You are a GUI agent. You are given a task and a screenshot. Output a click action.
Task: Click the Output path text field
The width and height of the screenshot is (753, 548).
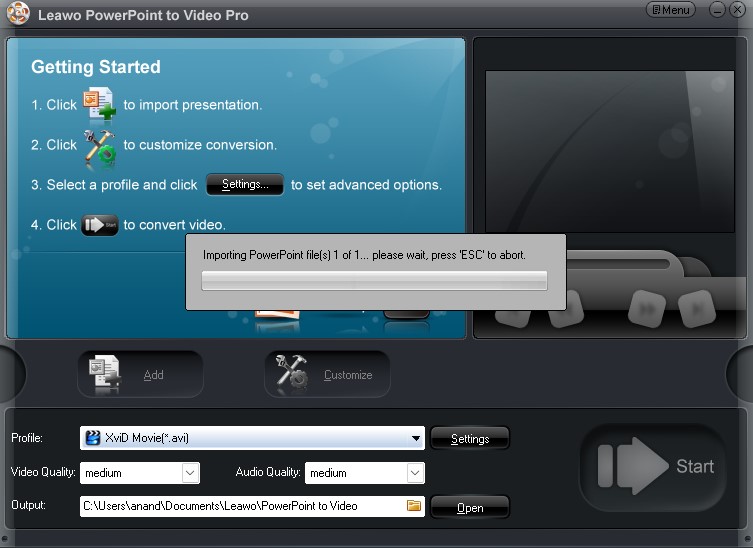pos(242,506)
